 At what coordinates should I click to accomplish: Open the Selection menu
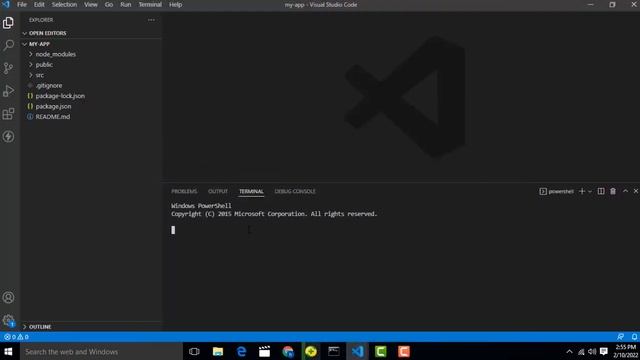pos(64,4)
